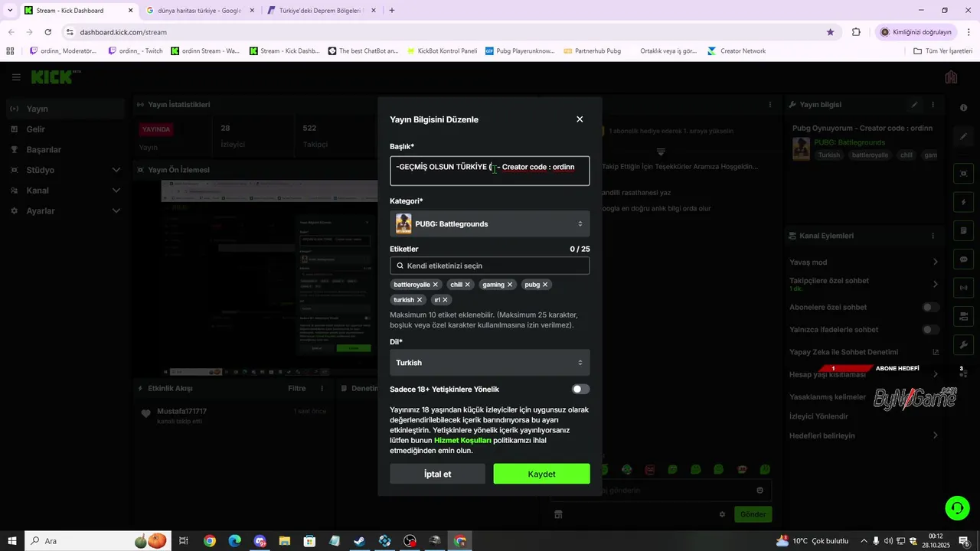Click the lightning bolt icon in right rail

tap(964, 202)
